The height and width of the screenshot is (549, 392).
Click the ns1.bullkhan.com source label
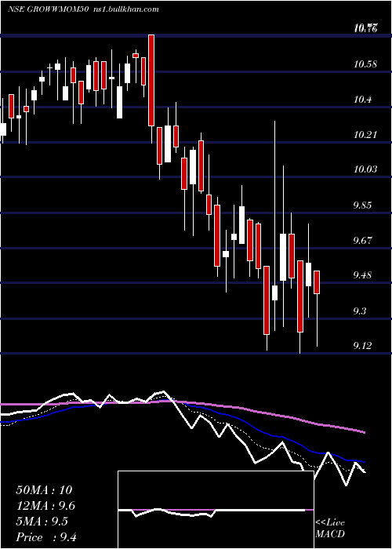tap(127, 9)
